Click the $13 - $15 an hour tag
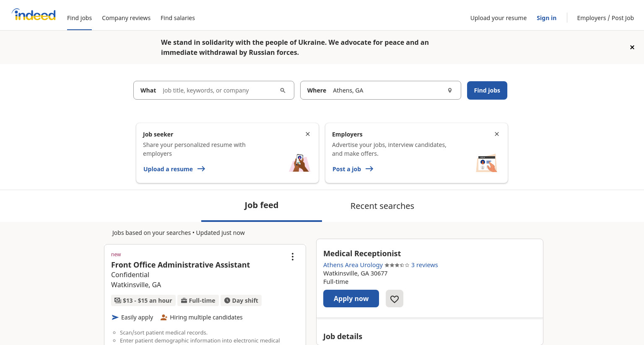644x345 pixels. [x=143, y=301]
